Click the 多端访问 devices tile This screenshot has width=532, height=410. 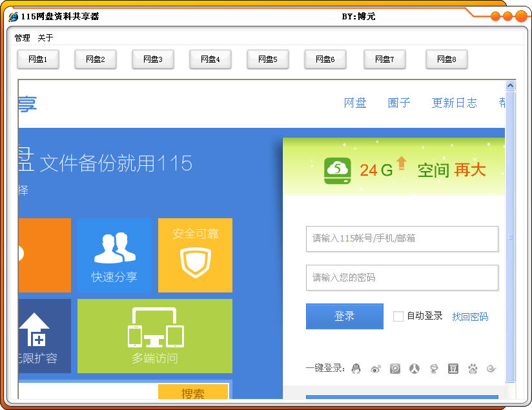click(155, 336)
